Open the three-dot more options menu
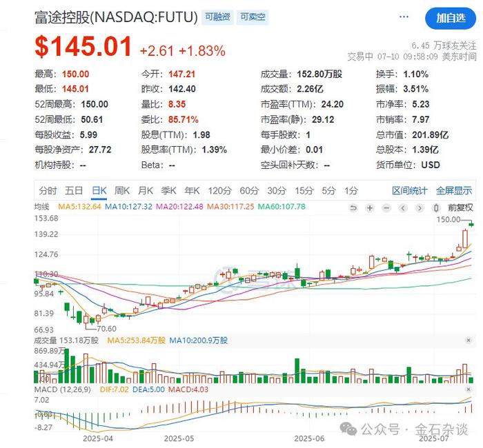 [404, 17]
